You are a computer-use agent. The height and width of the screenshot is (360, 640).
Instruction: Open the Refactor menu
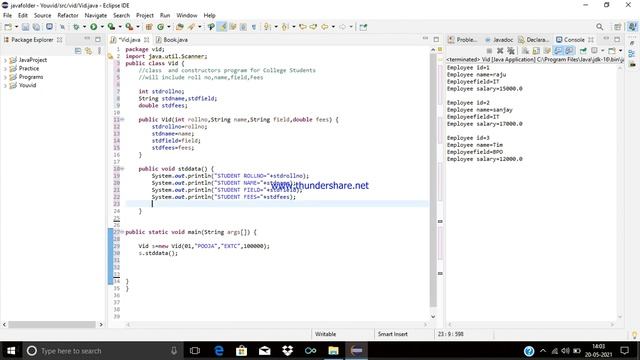[x=68, y=16]
